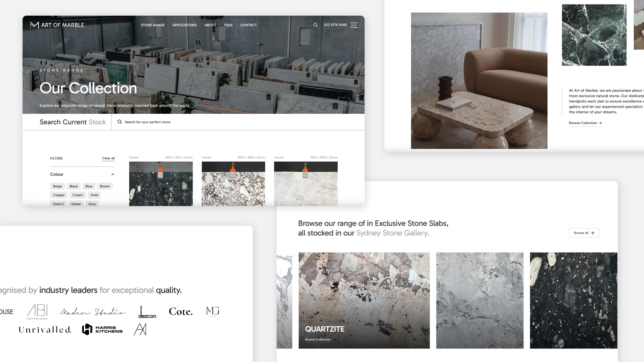644x362 pixels.
Task: Click the ABI Interiors logo
Action: [x=38, y=312]
